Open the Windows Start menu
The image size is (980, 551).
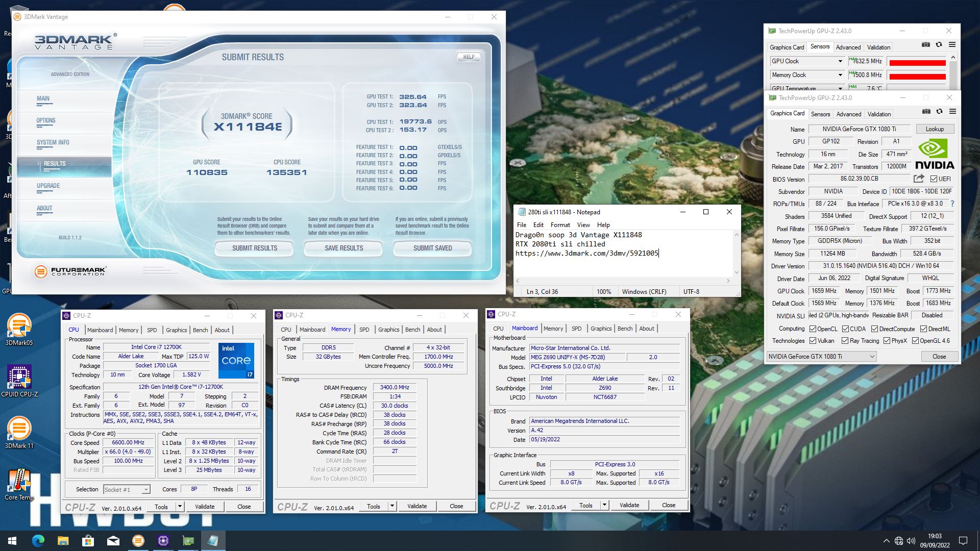point(12,541)
